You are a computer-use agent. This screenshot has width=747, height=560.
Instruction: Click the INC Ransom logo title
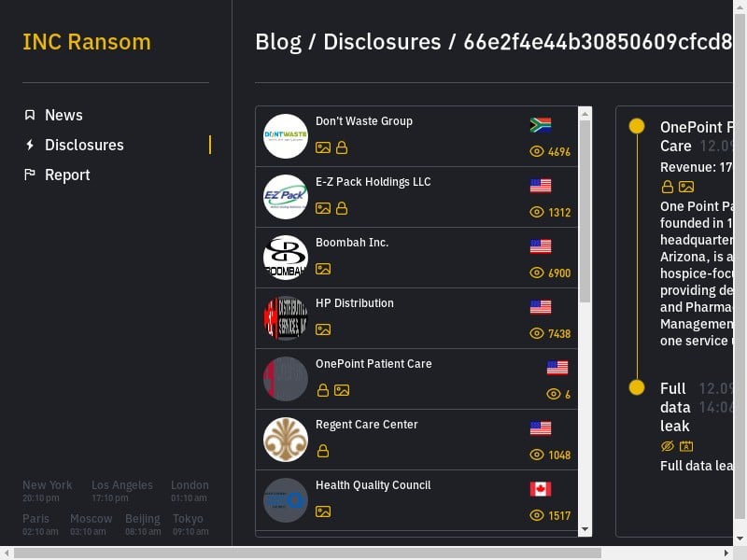[x=87, y=42]
